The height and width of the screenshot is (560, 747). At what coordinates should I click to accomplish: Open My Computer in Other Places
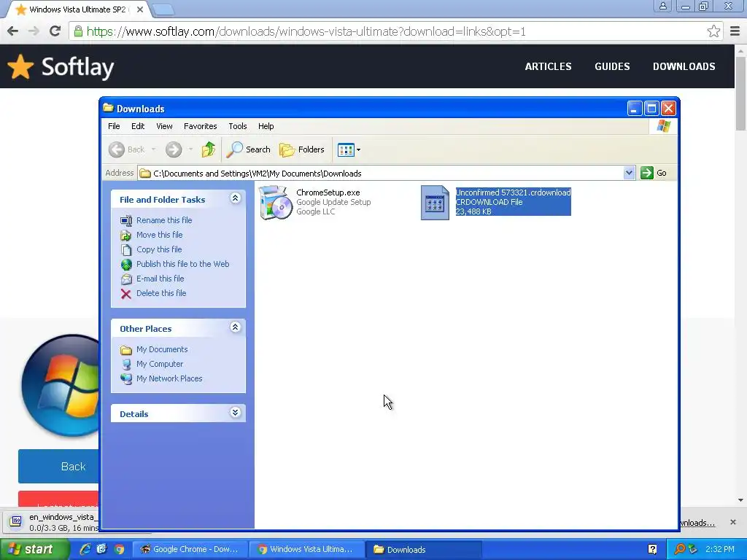[x=160, y=364]
